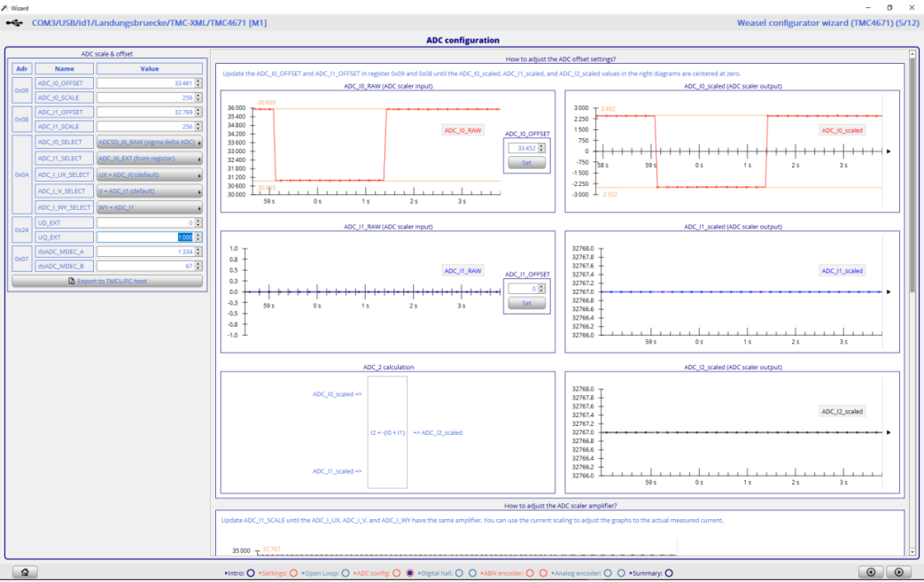The image size is (924, 582).
Task: Click Set under ADC_I1_OFFSET chart box
Action: [x=527, y=303]
